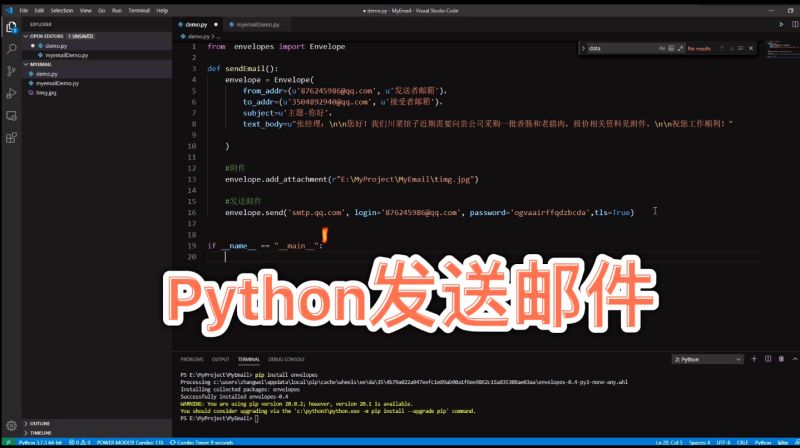
Task: Click Ln 20, Col 5 in the status bar
Action: [x=669, y=442]
